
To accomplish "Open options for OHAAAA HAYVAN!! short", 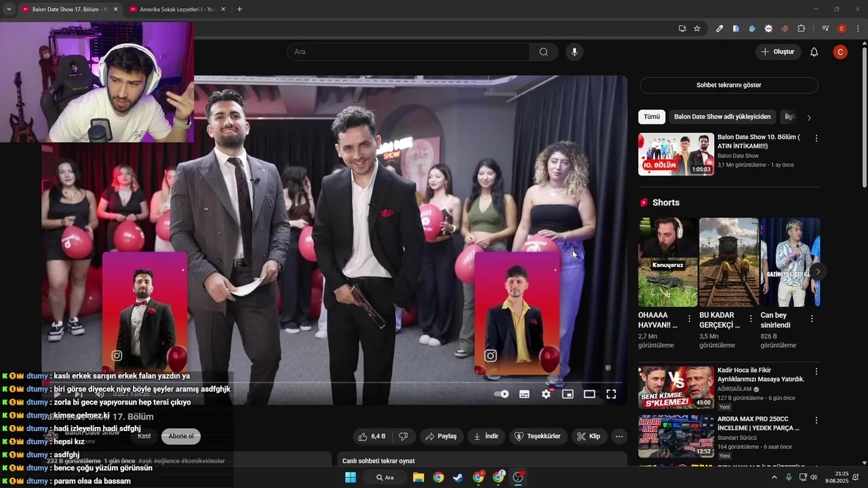I will point(690,319).
